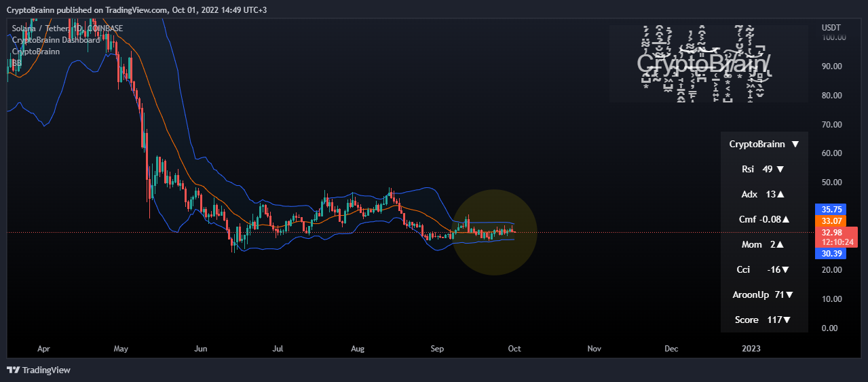
Task: Click the May label on time axis
Action: 121,349
